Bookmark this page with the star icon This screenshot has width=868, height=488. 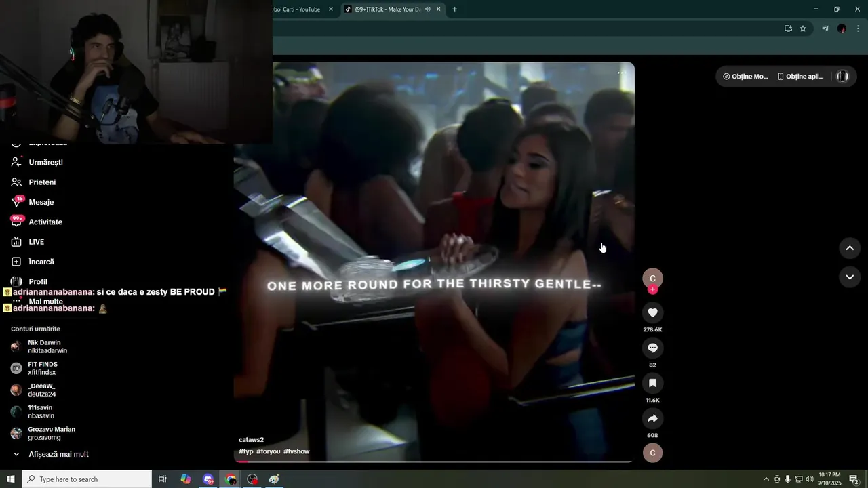(x=803, y=28)
